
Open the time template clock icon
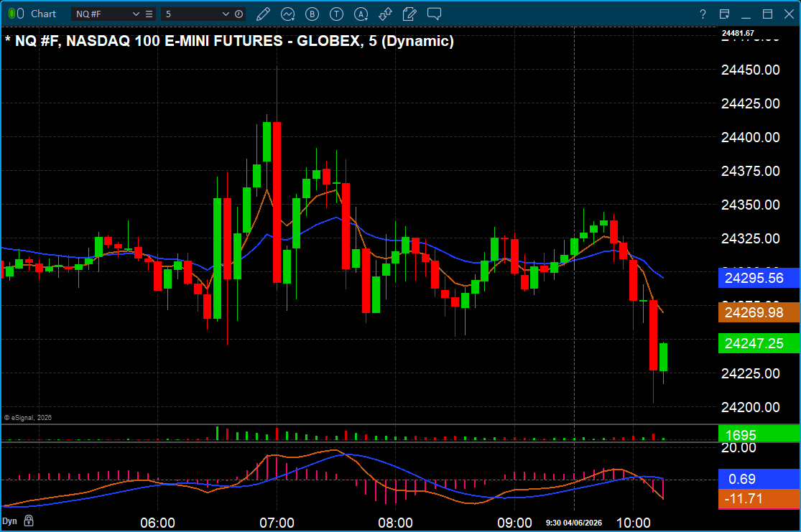click(x=239, y=14)
